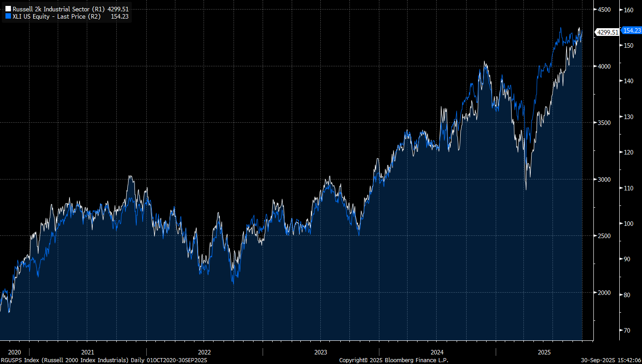Click the Bloomberg Finance copyright text

click(394, 360)
